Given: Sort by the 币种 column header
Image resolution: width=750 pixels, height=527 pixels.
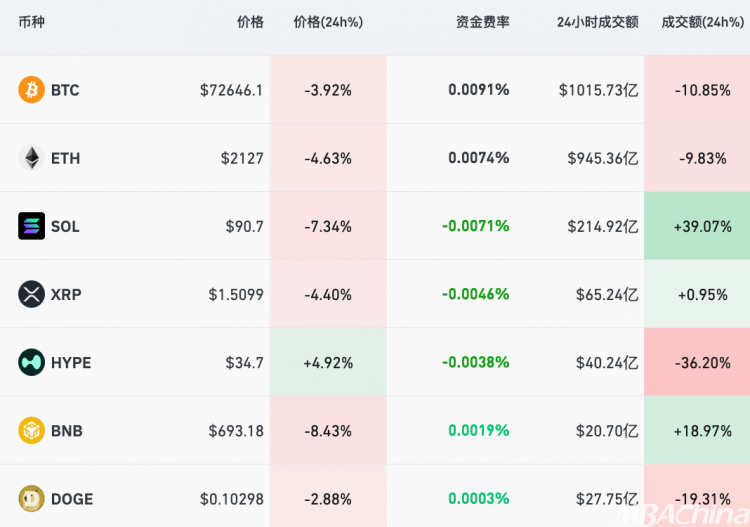Looking at the screenshot, I should [x=32, y=22].
